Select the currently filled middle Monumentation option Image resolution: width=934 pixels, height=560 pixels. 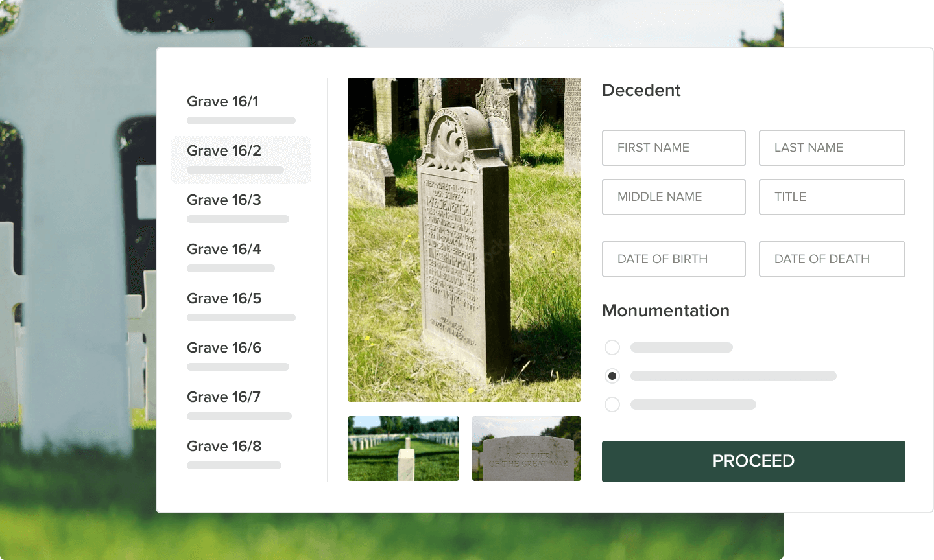point(612,376)
